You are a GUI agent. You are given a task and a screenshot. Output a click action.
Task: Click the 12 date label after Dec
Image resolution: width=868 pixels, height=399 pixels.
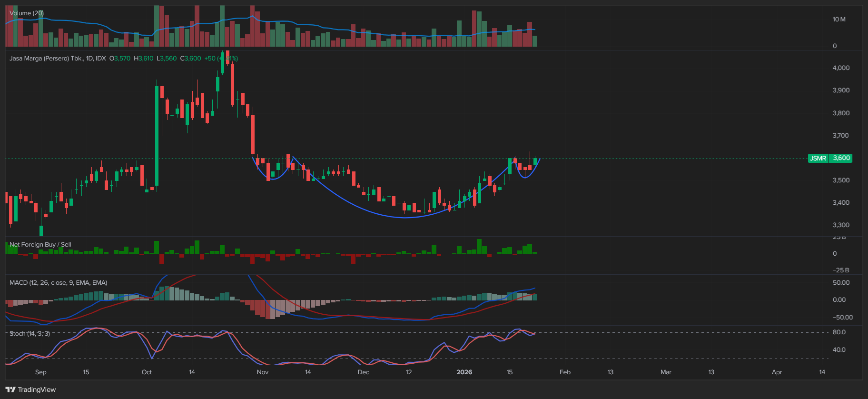click(409, 372)
